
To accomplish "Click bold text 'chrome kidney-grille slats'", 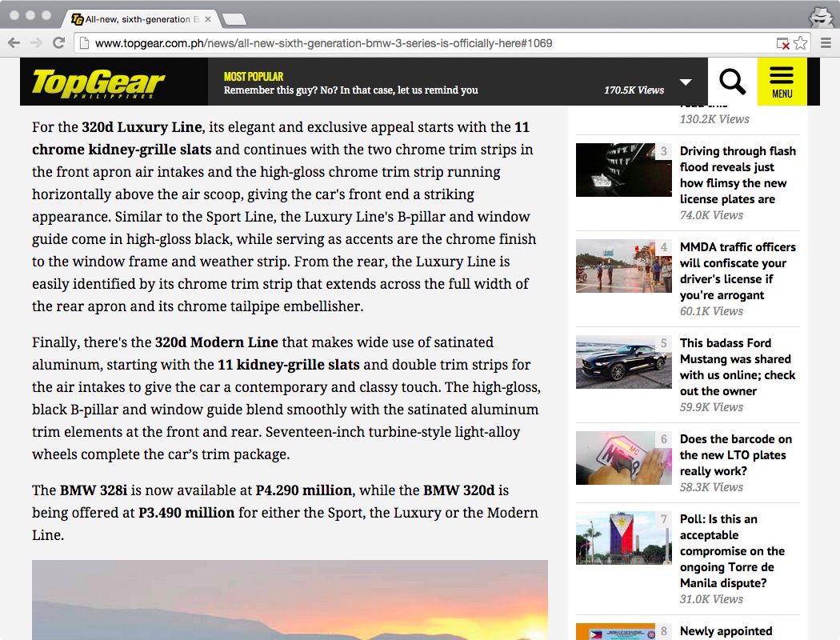I will [122, 150].
